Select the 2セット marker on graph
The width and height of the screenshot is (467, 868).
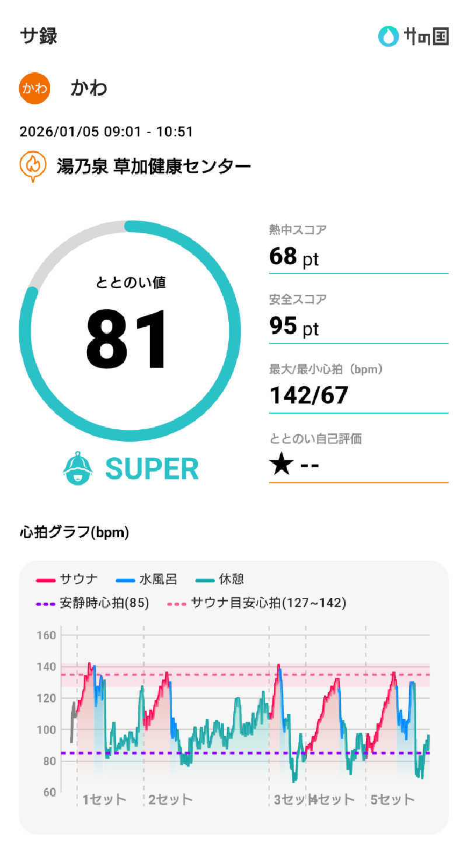[x=170, y=799]
